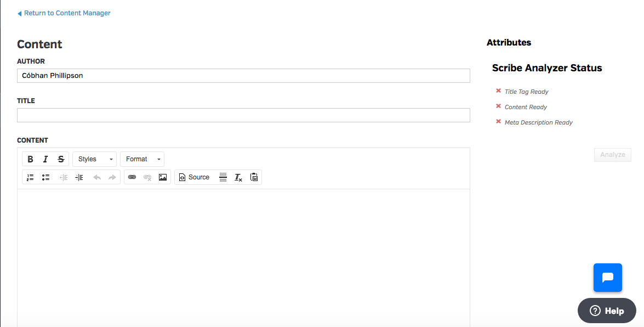
Task: Focus the Title input field
Action: point(243,115)
